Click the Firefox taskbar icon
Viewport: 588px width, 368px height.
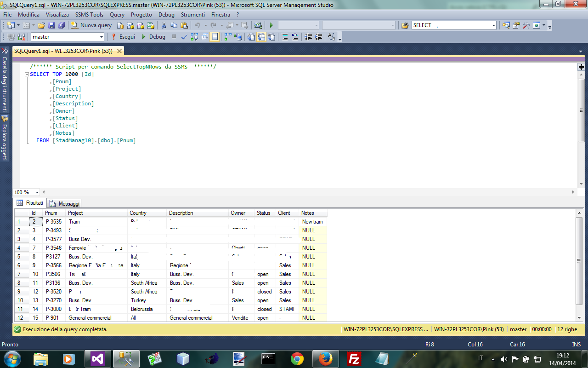click(x=325, y=359)
